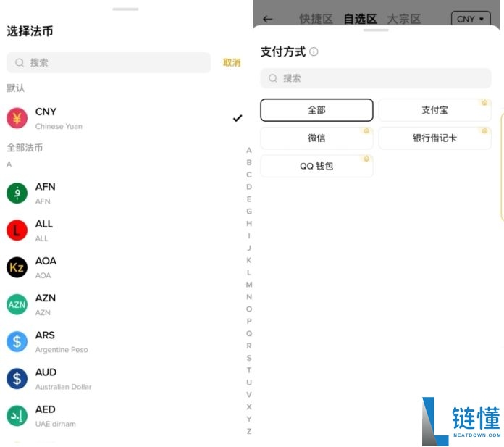Jump to letter U in the index
The image size is (504, 447).
(x=249, y=383)
